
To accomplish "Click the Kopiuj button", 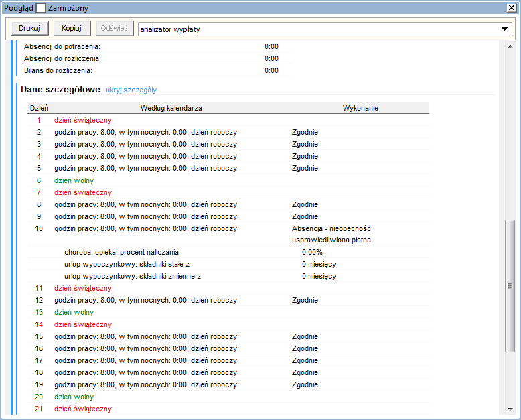I will pyautogui.click(x=72, y=29).
